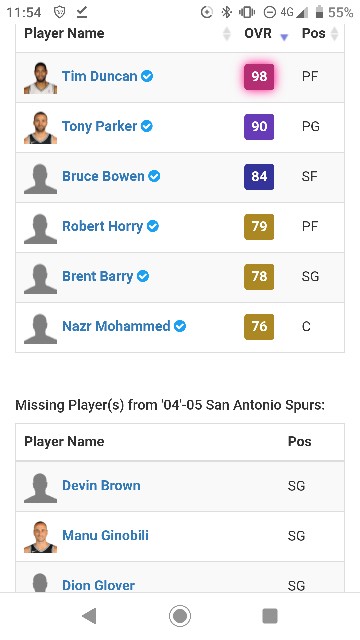Image resolution: width=360 pixels, height=640 pixels.
Task: Sort by OVR column descending arrow
Action: [284, 37]
